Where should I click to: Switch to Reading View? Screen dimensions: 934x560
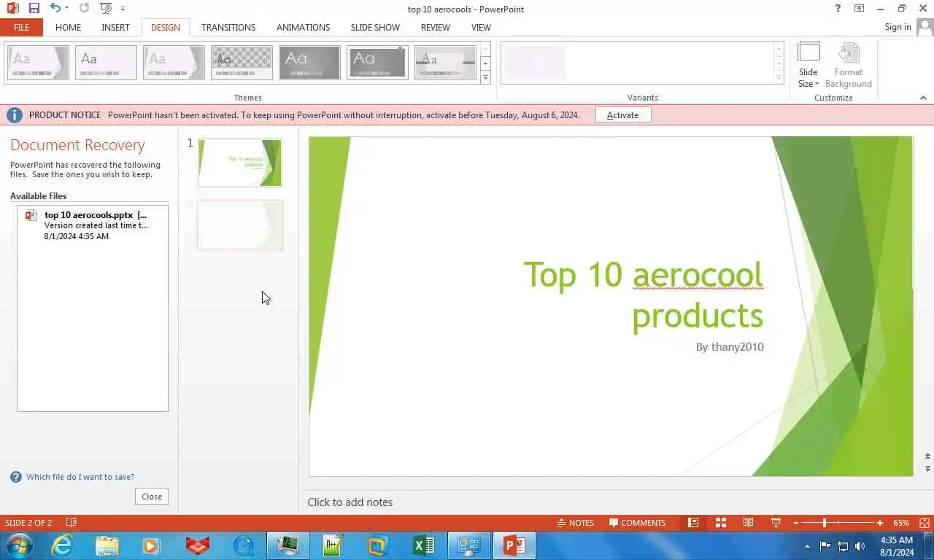pos(748,523)
